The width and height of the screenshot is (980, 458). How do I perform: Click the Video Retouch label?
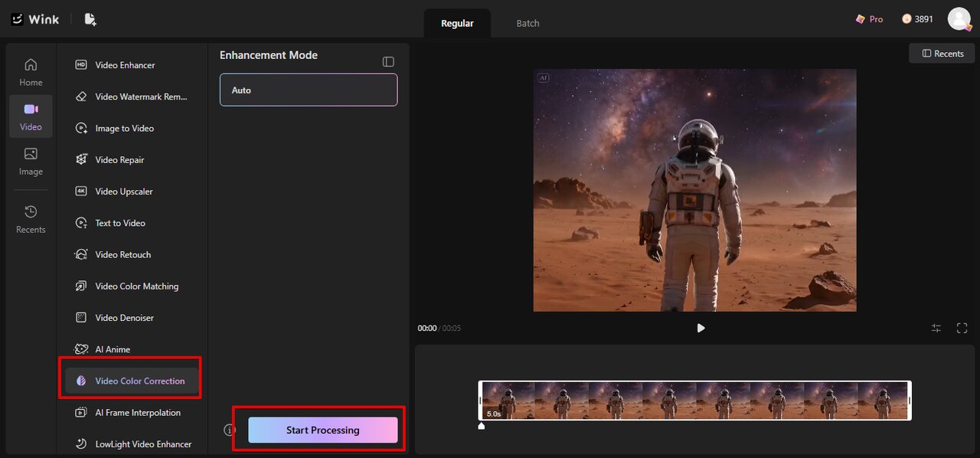(122, 254)
